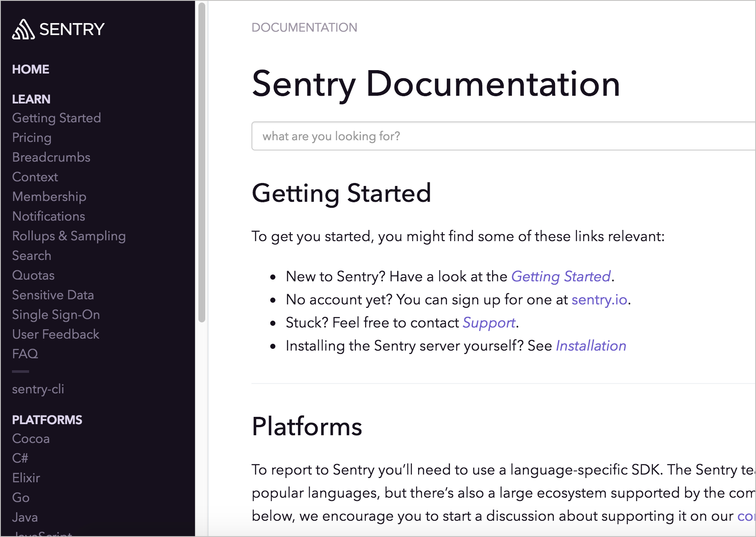This screenshot has width=756, height=537.
Task: Open the FAQ page
Action: point(25,354)
